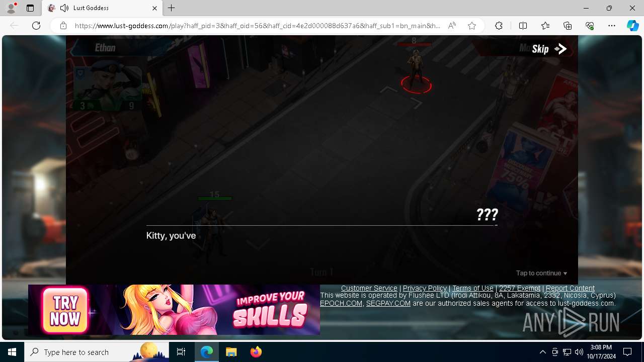Add this page to favorites
This screenshot has width=644, height=362.
coord(472,26)
